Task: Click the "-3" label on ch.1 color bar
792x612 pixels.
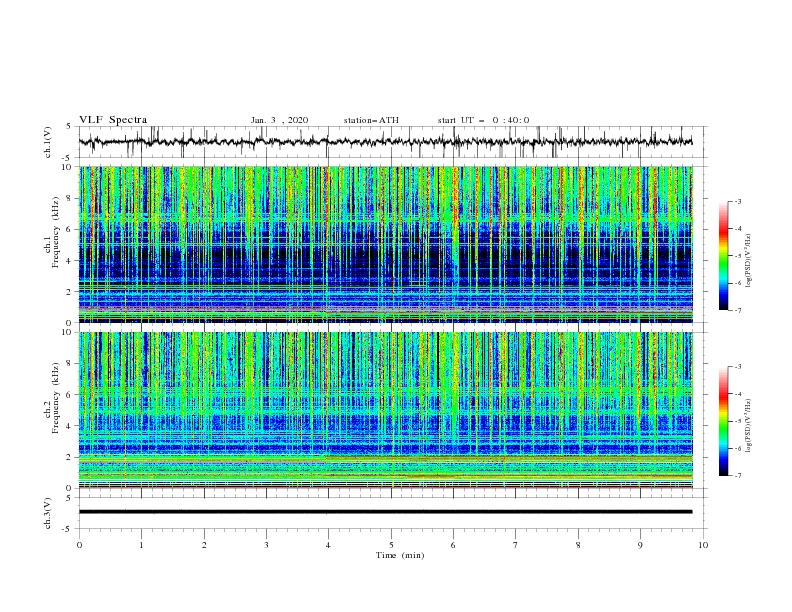Action: coord(738,201)
